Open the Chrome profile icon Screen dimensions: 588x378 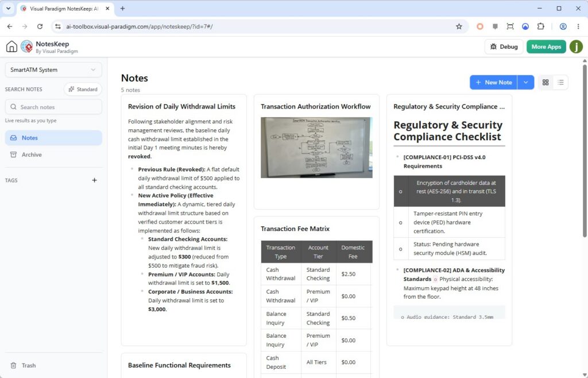[x=563, y=26]
